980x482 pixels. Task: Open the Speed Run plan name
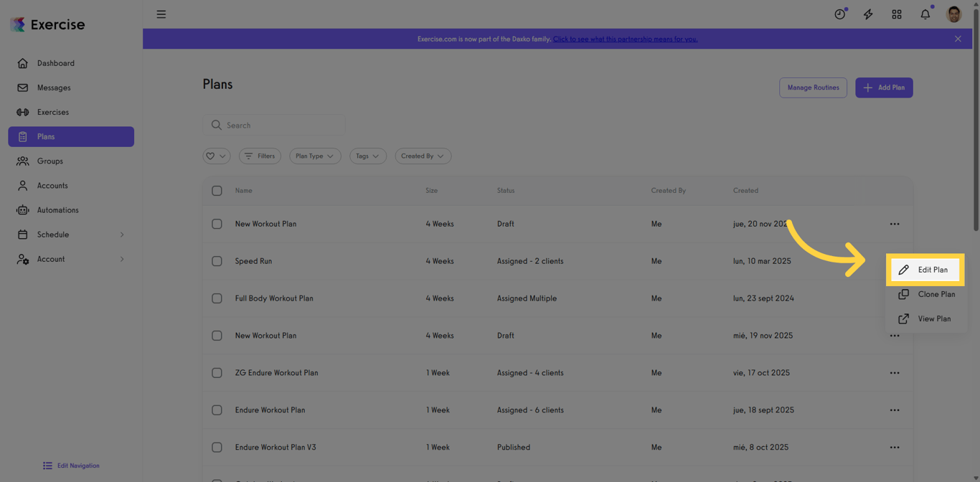click(253, 261)
